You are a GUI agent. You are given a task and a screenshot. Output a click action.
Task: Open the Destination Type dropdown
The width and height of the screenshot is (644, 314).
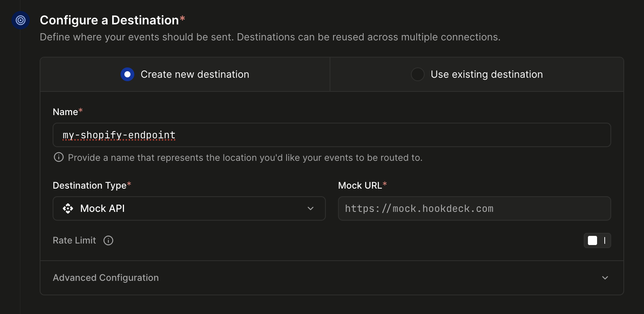[x=189, y=208]
